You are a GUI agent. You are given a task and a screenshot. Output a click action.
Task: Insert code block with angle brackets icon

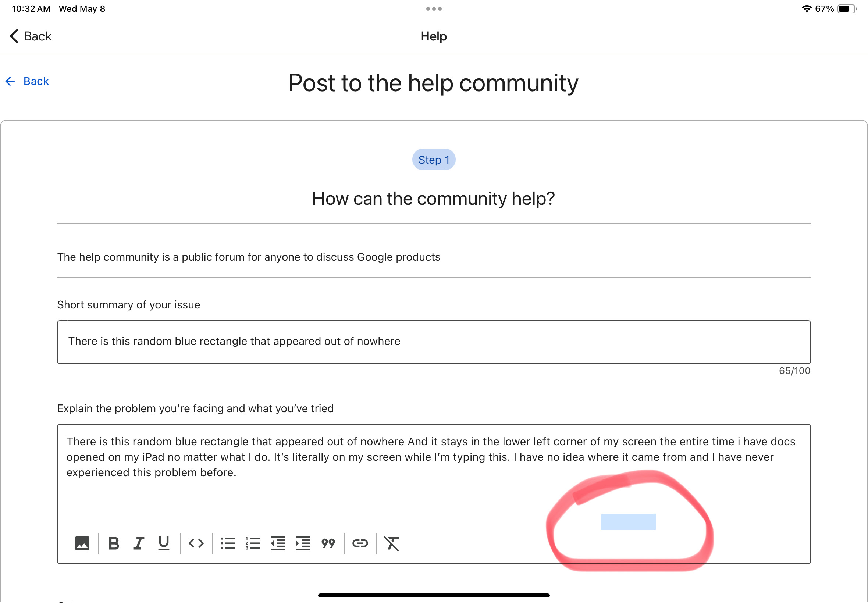(x=196, y=543)
